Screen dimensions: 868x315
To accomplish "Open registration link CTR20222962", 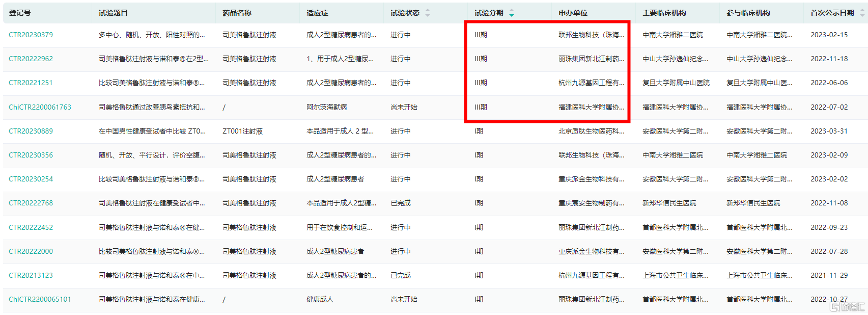I will coord(31,59).
